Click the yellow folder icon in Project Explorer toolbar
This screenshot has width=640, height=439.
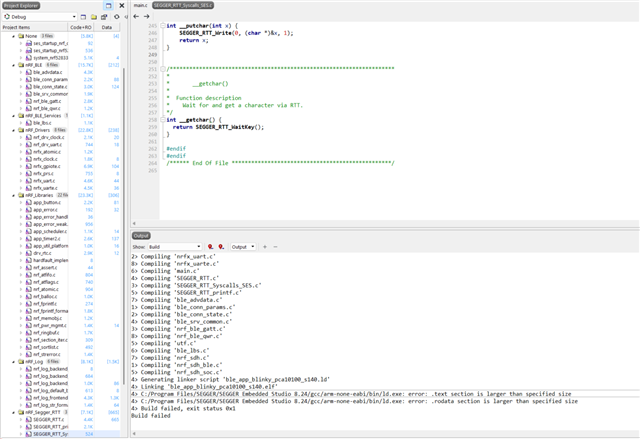[x=94, y=17]
